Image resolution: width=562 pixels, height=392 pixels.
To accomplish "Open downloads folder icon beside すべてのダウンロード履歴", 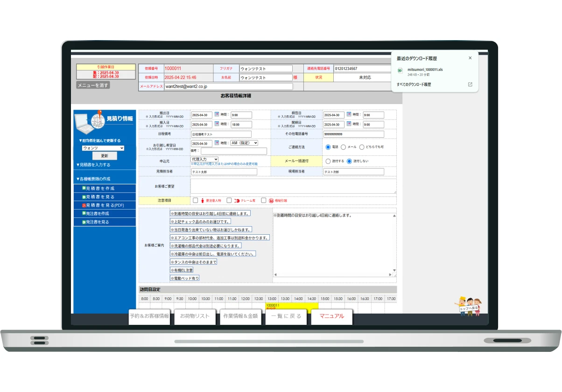I will 470,84.
